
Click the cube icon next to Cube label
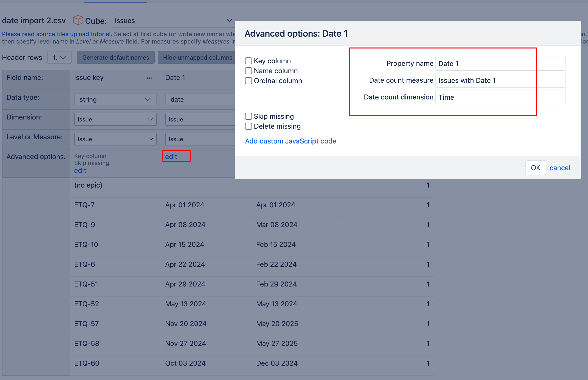(x=78, y=20)
